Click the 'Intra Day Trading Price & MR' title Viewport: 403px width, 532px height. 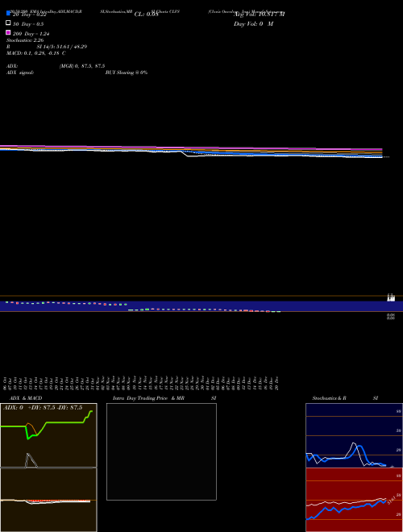(x=148, y=398)
